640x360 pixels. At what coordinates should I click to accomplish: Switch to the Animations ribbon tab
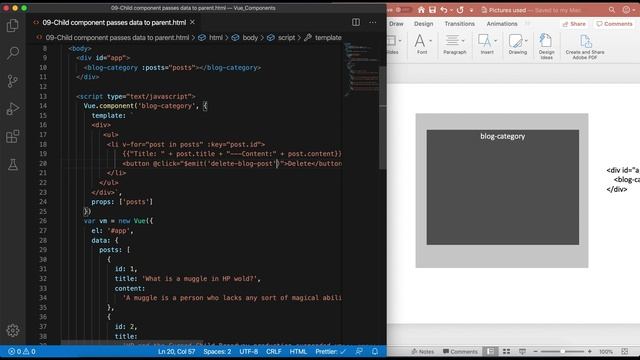502,24
